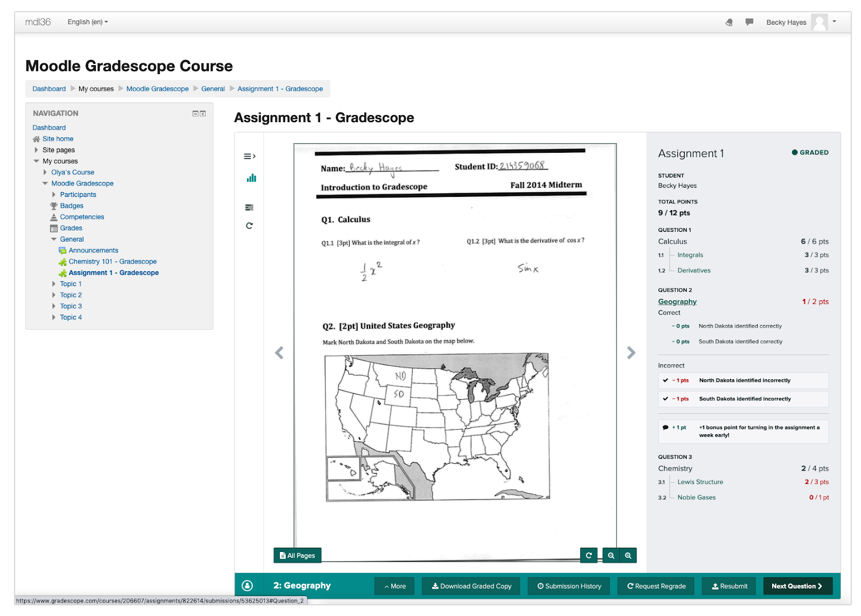861x616 pixels.
Task: Open Derivatives subquestion 1.2
Action: pyautogui.click(x=694, y=271)
